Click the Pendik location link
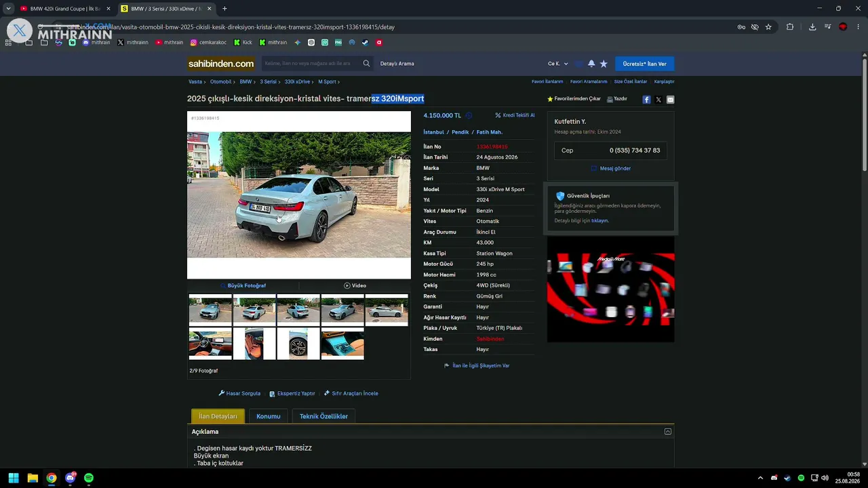Screen dimensions: 868x488 (460, 132)
